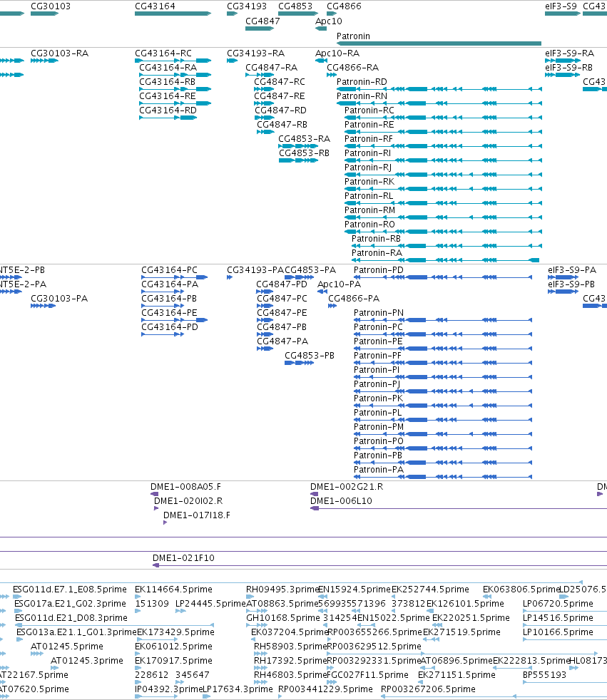Select the CG4853 gene feature
This screenshot has height=700, width=607.
298,14
